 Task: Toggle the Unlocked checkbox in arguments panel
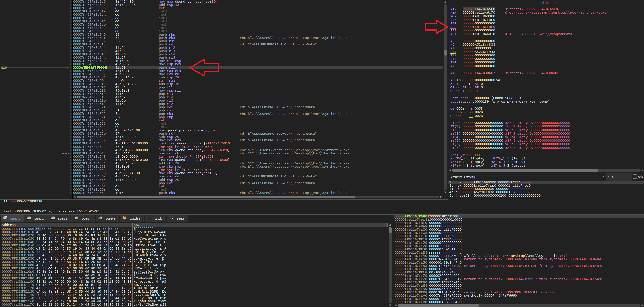(635, 177)
